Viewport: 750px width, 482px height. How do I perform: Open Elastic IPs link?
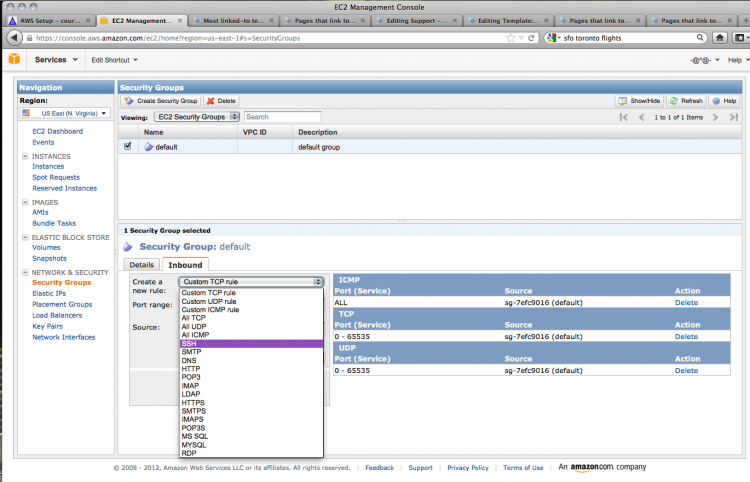(x=49, y=294)
